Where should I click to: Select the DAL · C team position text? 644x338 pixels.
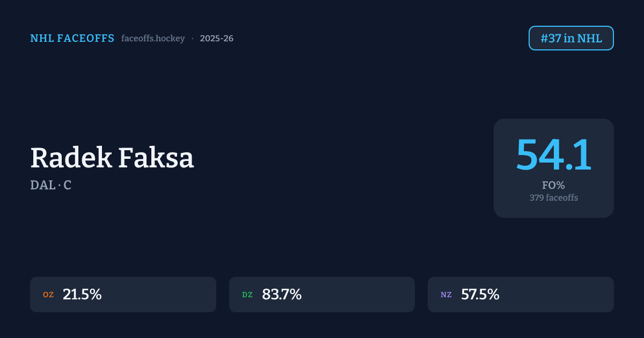pyautogui.click(x=51, y=185)
